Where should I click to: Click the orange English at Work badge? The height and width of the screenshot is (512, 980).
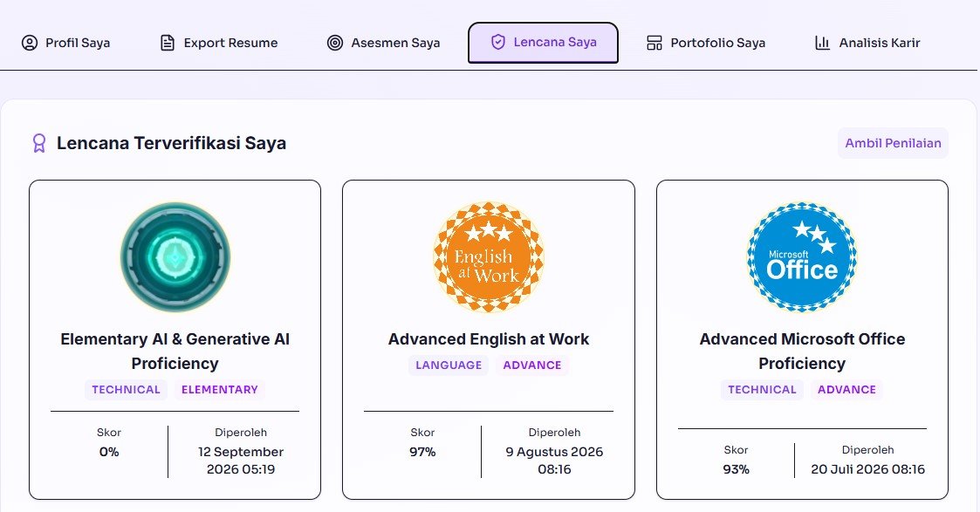pos(489,257)
